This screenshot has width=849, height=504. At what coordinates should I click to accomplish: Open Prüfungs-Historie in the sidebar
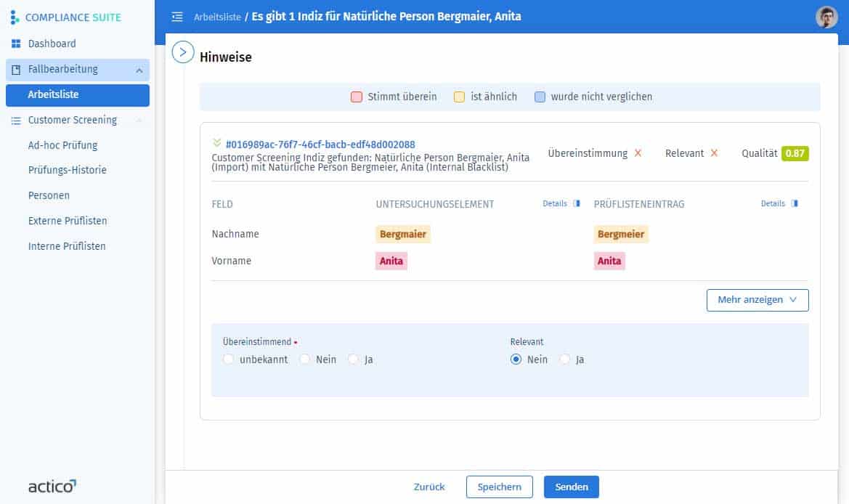[x=67, y=170]
